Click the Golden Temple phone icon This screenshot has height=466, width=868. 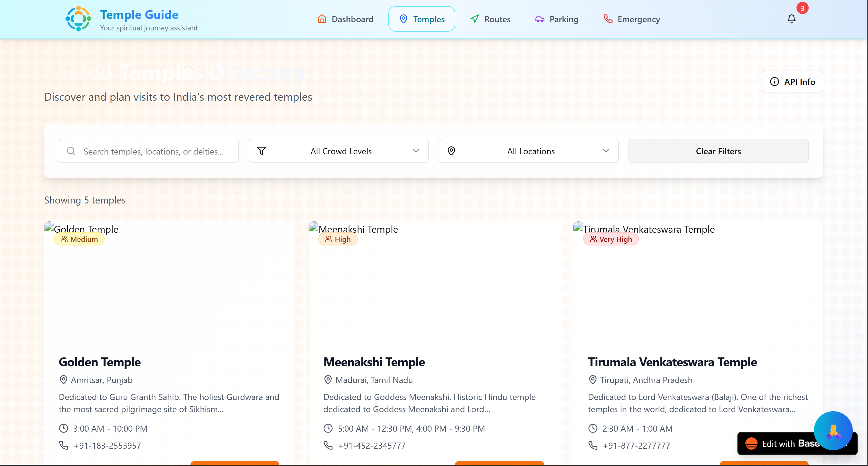click(x=63, y=445)
